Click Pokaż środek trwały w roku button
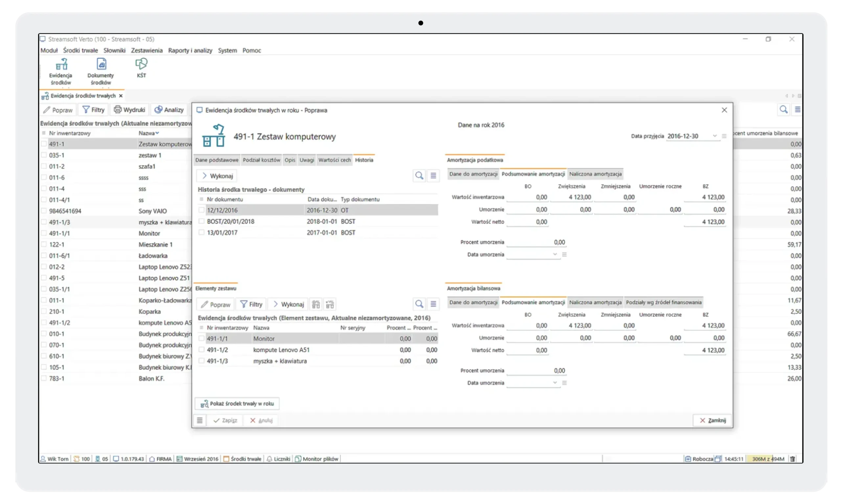The image size is (841, 504). coord(237,404)
